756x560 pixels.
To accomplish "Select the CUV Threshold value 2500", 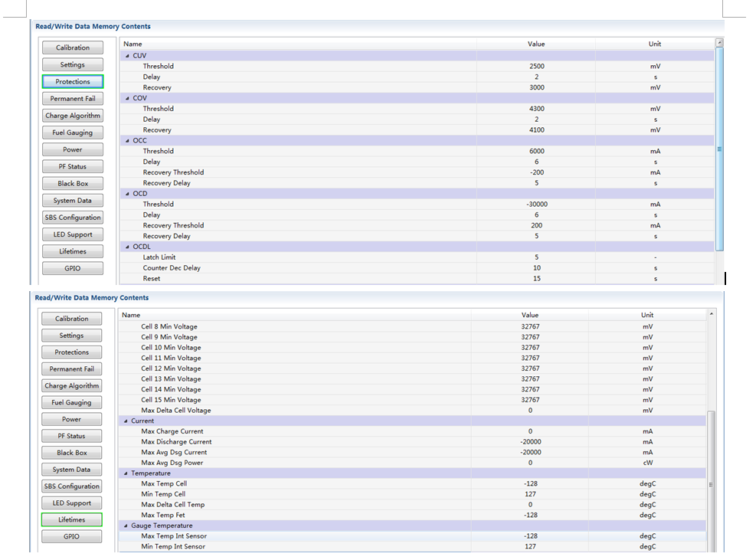I will click(537, 66).
